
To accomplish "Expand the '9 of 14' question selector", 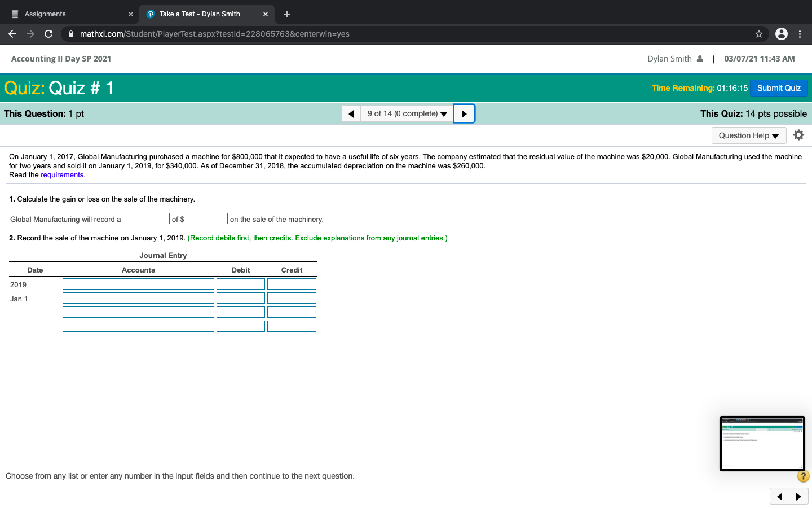I will (407, 113).
